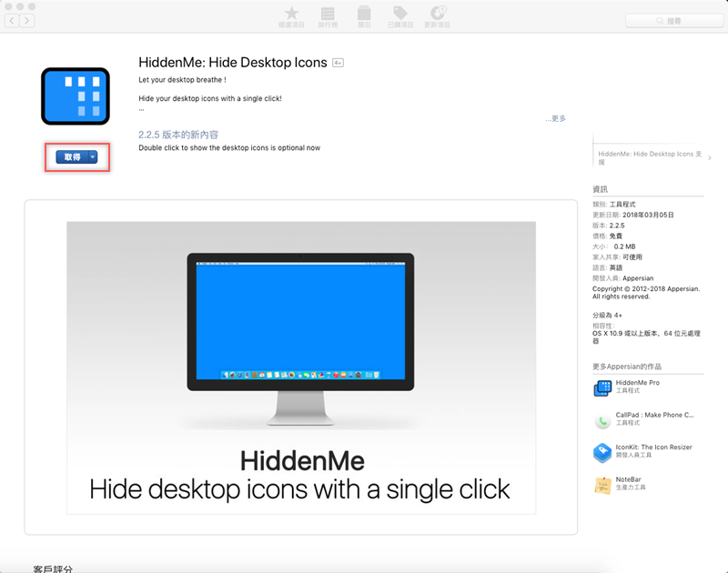This screenshot has height=573, width=728.
Task: Click the size value 0.2 MB
Action: point(624,246)
